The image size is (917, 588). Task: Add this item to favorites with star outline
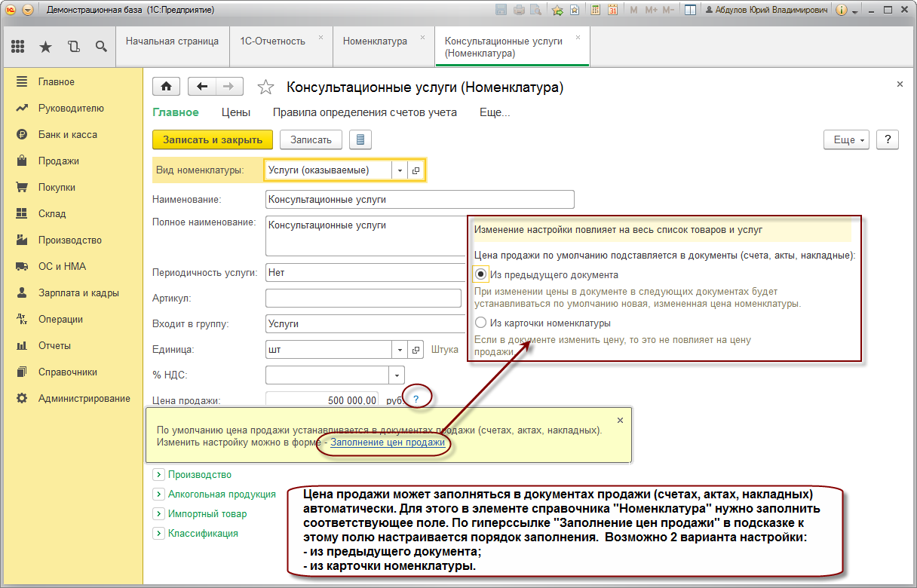265,87
